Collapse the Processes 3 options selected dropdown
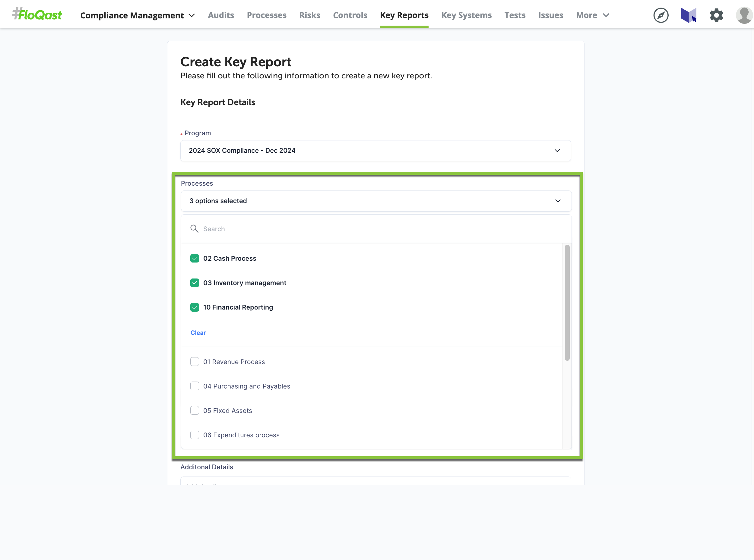This screenshot has height=560, width=754. click(x=376, y=201)
